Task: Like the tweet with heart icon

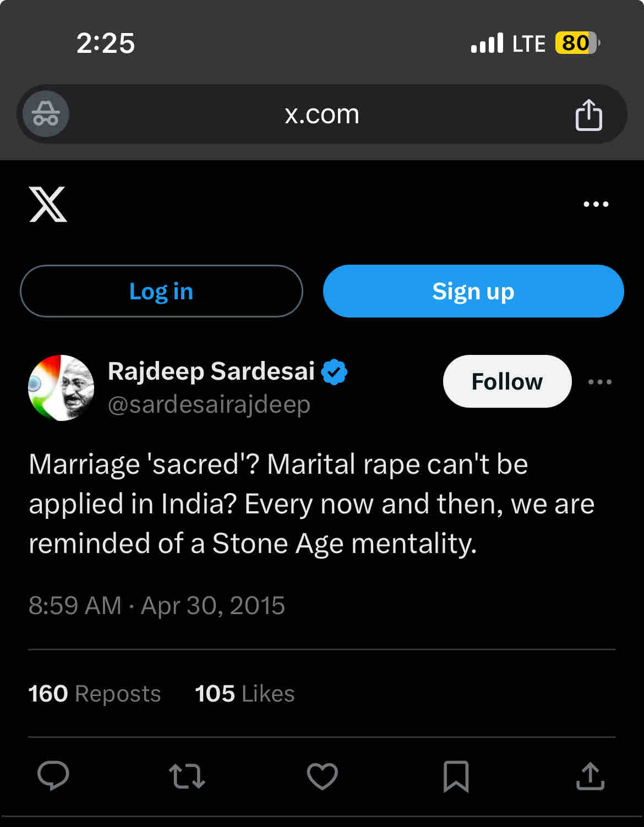Action: coord(322,776)
